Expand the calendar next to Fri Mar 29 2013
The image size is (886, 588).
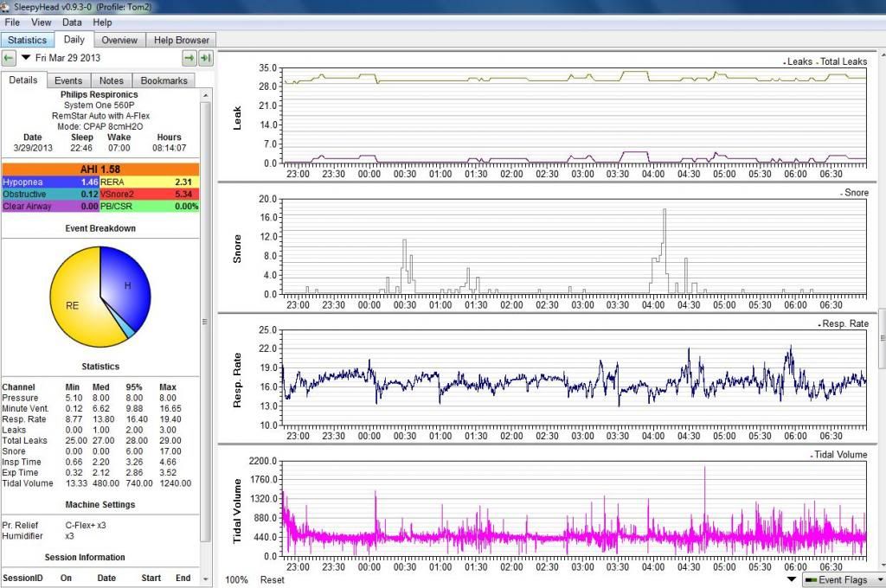pos(26,58)
